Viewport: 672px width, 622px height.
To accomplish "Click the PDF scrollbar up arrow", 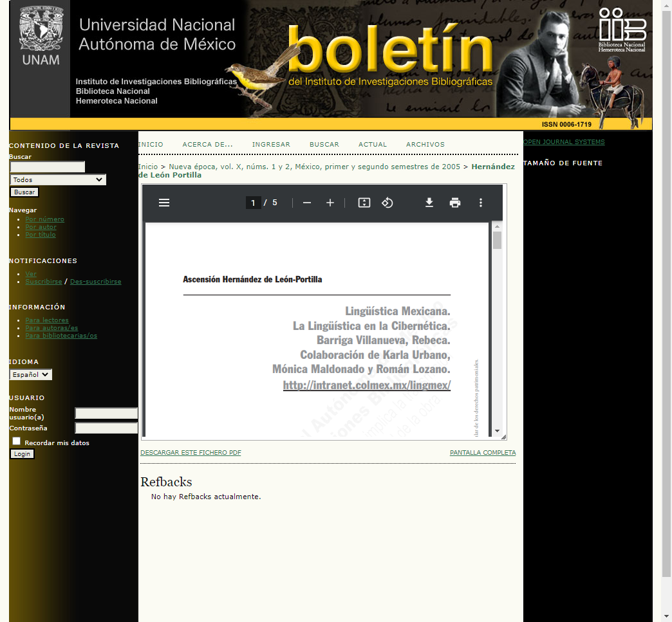I will pos(497,226).
